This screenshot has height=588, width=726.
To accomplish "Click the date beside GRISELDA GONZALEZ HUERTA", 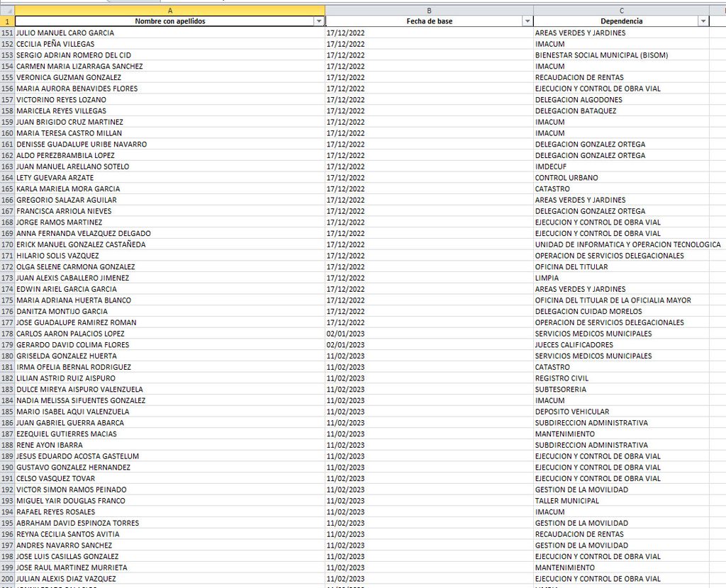I will click(429, 356).
